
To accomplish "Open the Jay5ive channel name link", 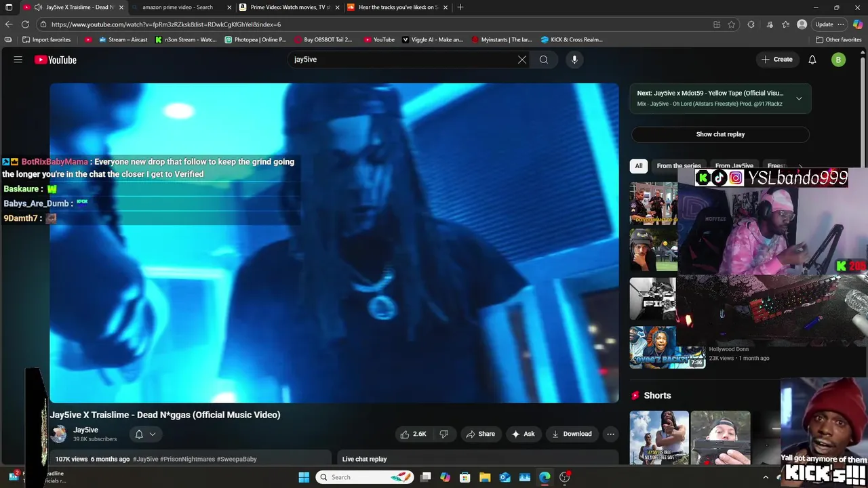I will 85,430.
